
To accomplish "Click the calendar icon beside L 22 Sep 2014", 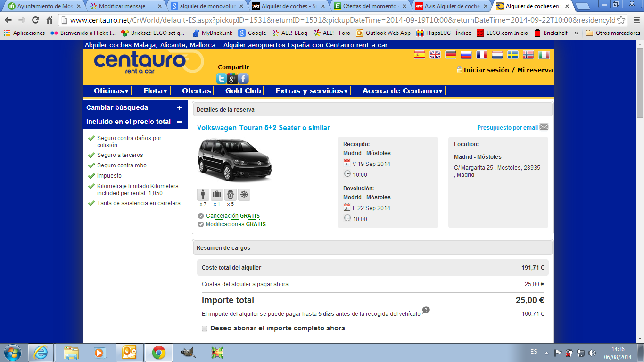I will pos(347,207).
